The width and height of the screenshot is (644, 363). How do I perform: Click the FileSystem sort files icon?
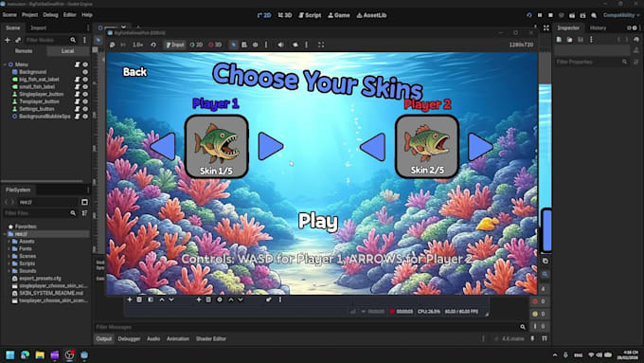(x=84, y=213)
